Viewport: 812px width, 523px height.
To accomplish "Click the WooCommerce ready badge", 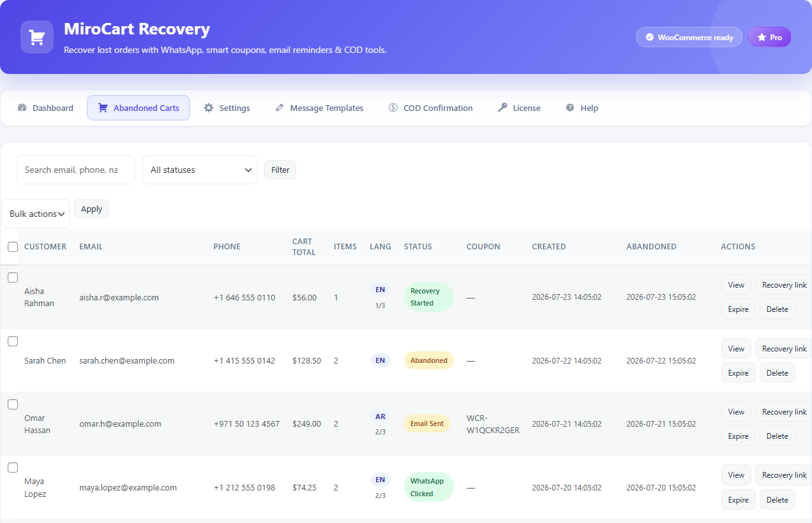I will (x=689, y=37).
